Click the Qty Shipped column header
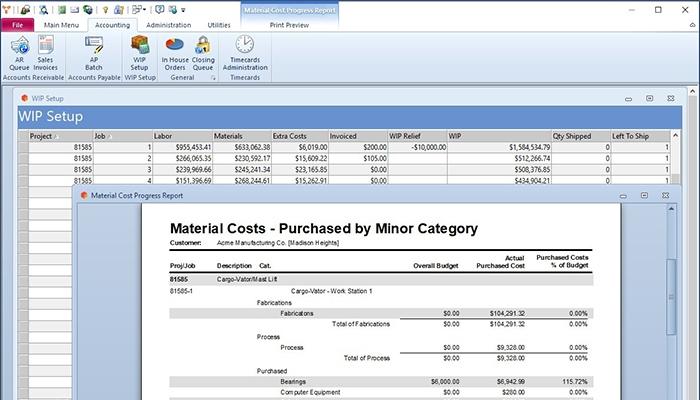Image resolution: width=700 pixels, height=400 pixels. 581,136
